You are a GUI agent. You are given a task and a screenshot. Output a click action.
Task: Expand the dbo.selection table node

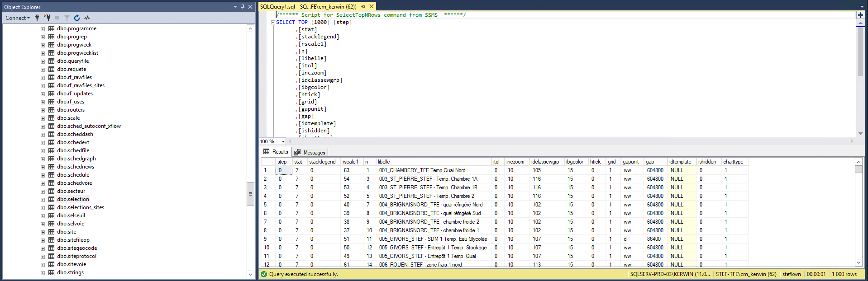[x=43, y=199]
